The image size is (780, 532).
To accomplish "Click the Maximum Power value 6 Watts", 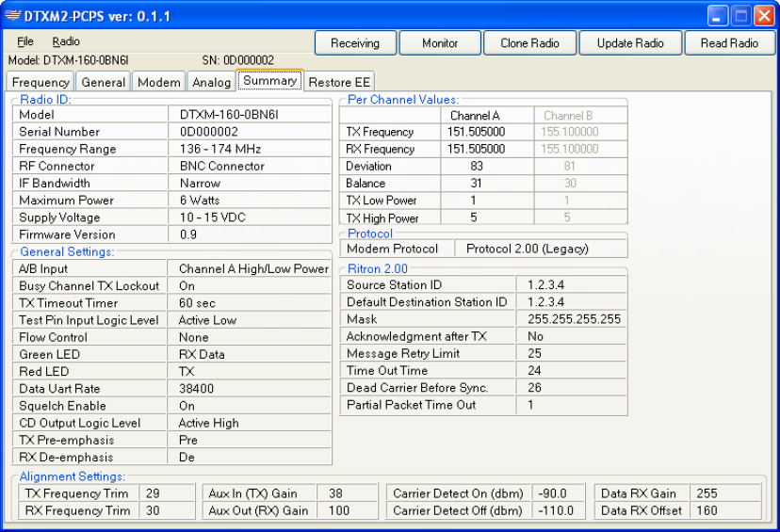I will (200, 201).
